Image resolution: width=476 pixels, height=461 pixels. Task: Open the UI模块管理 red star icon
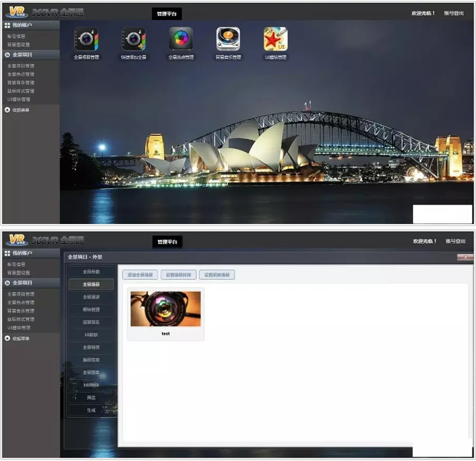pos(275,39)
